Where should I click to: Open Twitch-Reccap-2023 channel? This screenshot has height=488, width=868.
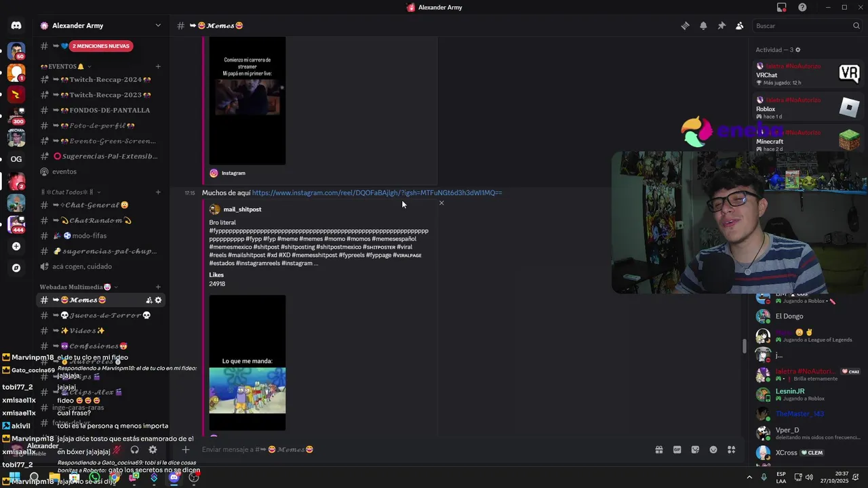(101, 95)
